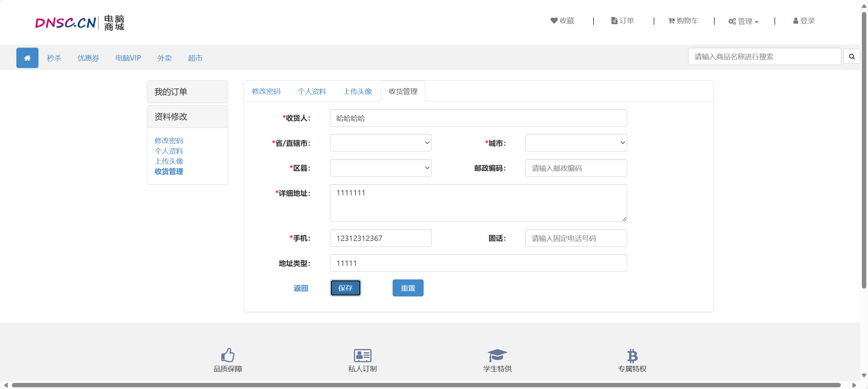The width and height of the screenshot is (868, 389).
Task: Click the bitcoin exclusive privileges icon
Action: point(632,356)
